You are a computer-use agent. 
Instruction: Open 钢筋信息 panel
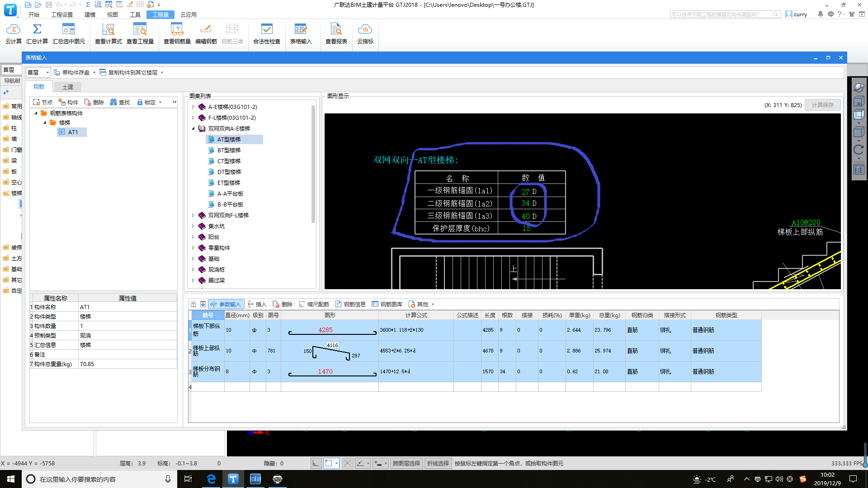point(351,304)
